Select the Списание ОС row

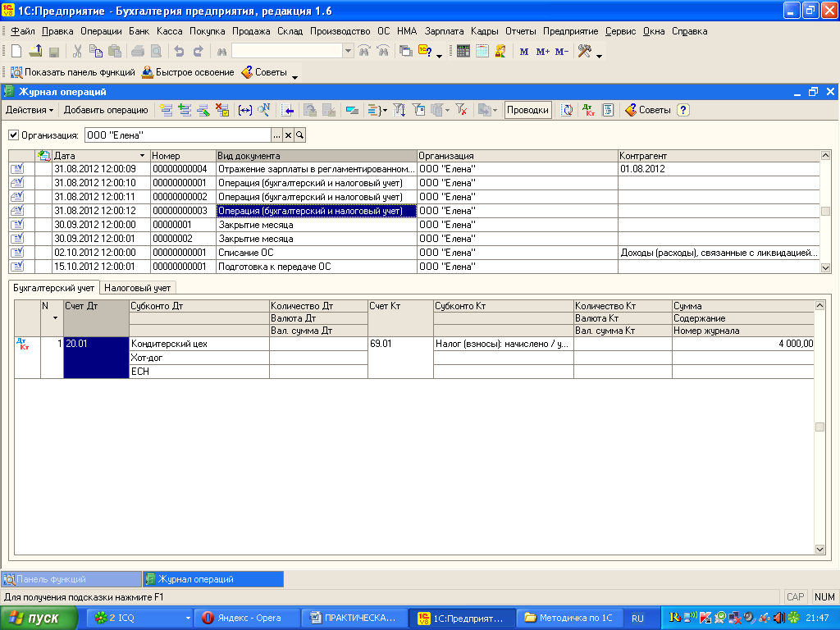coord(414,253)
